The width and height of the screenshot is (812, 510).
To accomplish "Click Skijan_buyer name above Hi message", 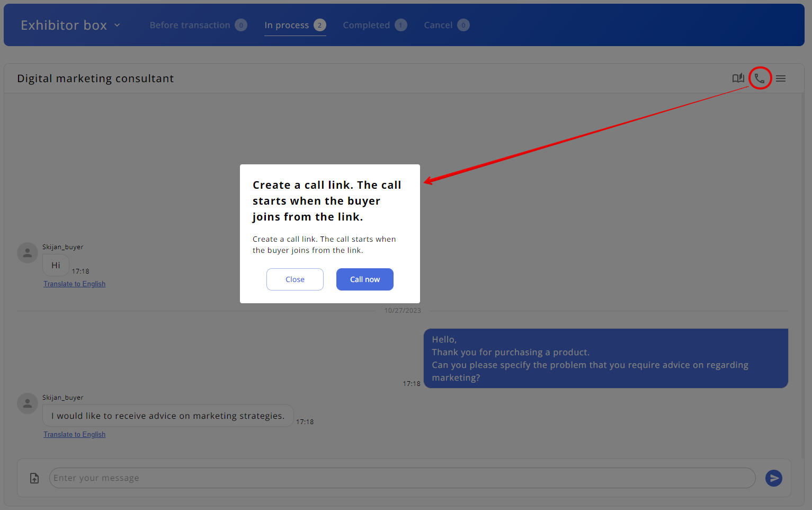I will click(63, 247).
